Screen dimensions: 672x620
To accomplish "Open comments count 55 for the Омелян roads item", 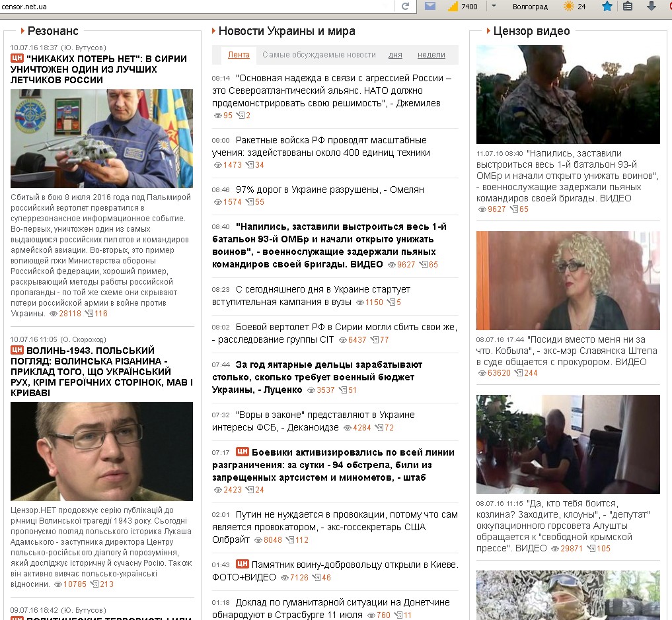I will [x=254, y=201].
